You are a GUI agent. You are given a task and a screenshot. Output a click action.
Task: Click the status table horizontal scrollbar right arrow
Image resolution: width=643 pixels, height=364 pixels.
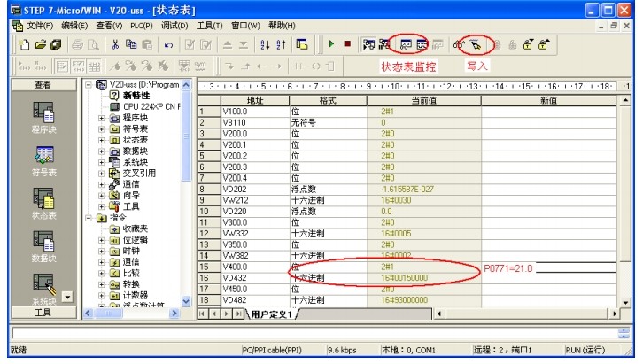615,314
